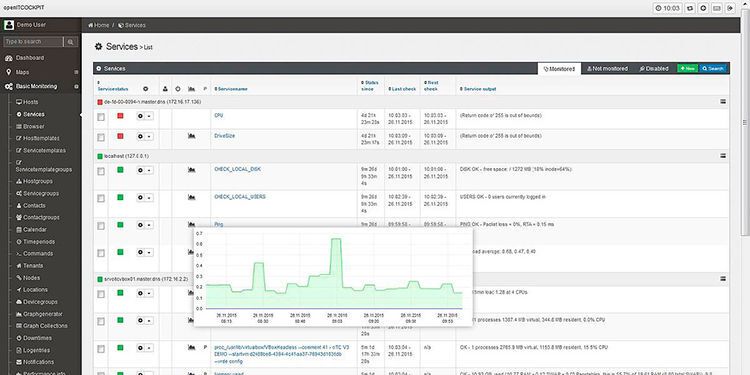Open graph icon for VBoxHeadless proc service
The image size is (750, 375).
(191, 347)
